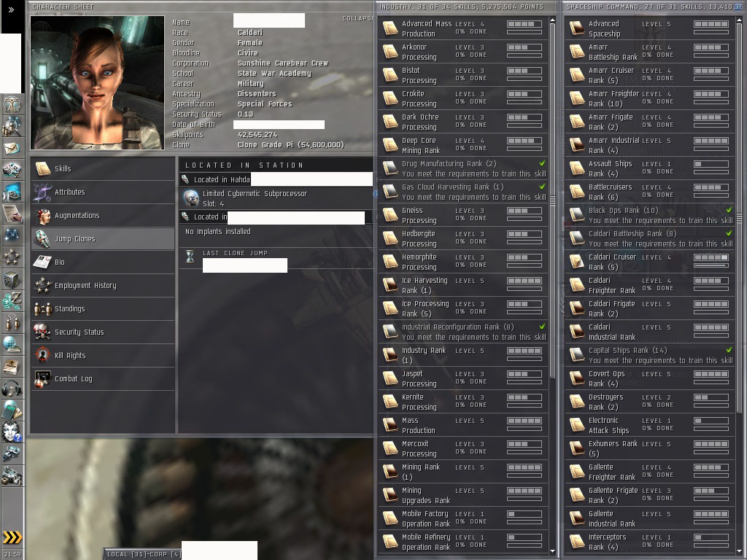The height and width of the screenshot is (560, 747).
Task: Toggle the second Located in clone entry
Action: [x=276, y=217]
